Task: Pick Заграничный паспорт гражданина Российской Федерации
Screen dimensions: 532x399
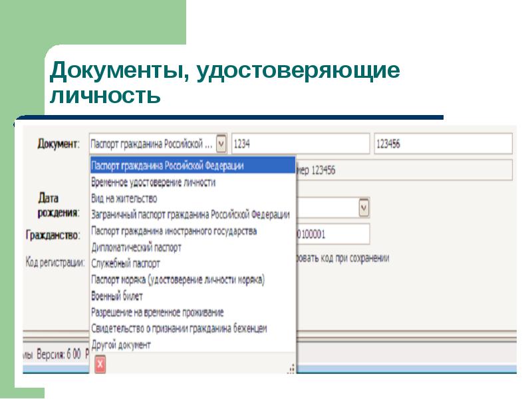Action: pyautogui.click(x=190, y=214)
